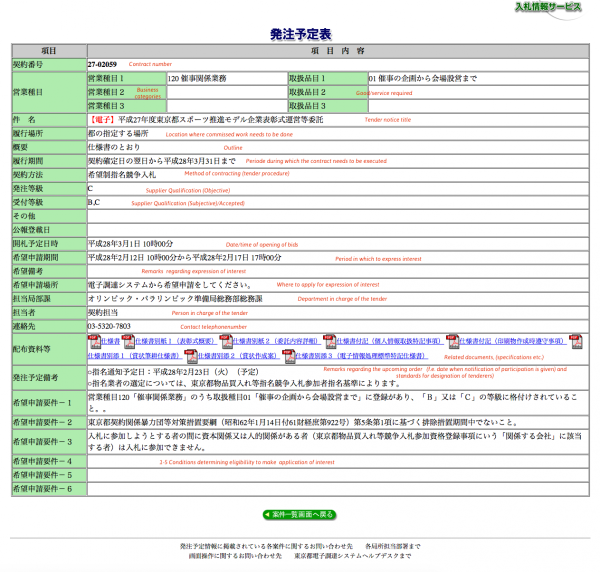This screenshot has height=572, width=600.
Task: Click the PDF icon for 仕様書別添2
Action: [x=191, y=355]
